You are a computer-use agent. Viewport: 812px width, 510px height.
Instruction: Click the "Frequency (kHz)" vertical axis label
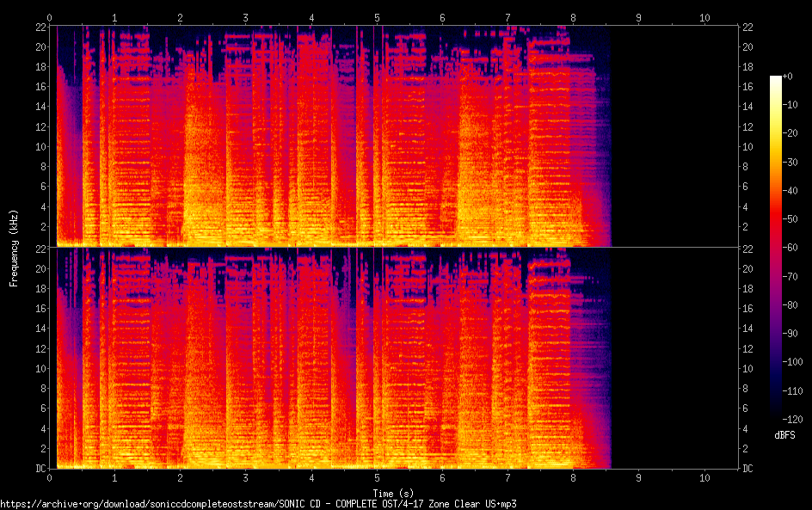14,248
